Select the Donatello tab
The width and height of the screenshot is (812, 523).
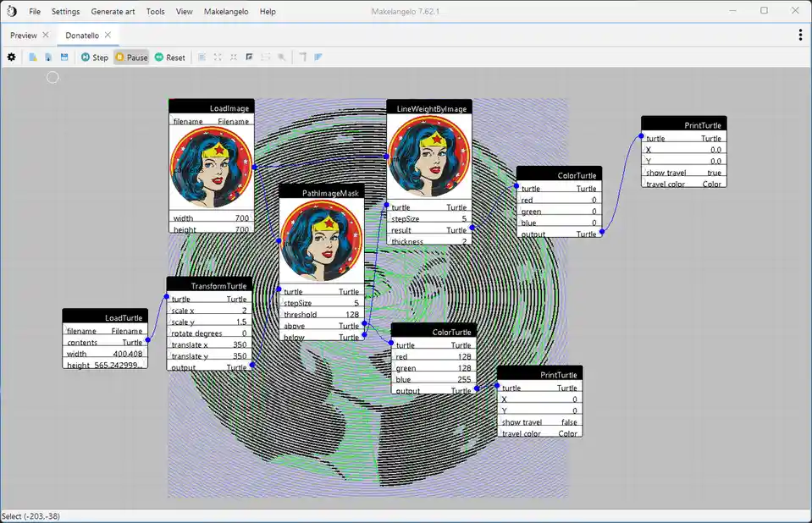[x=82, y=36]
